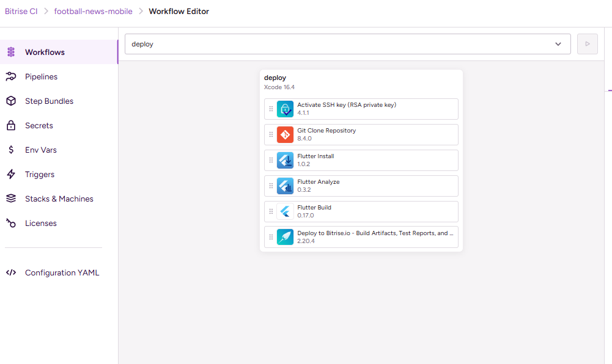Run the workflow with play button
Viewport: 612px width, 364px height.
point(588,44)
